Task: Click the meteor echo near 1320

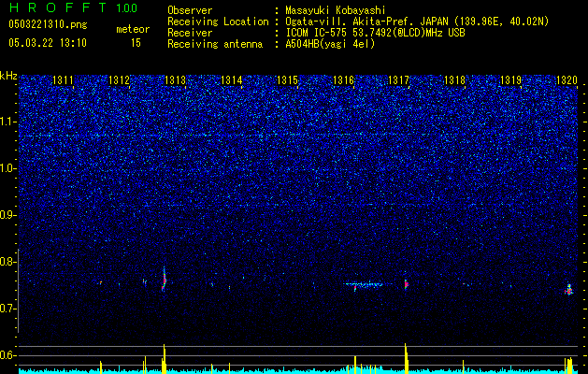Action: point(569,290)
